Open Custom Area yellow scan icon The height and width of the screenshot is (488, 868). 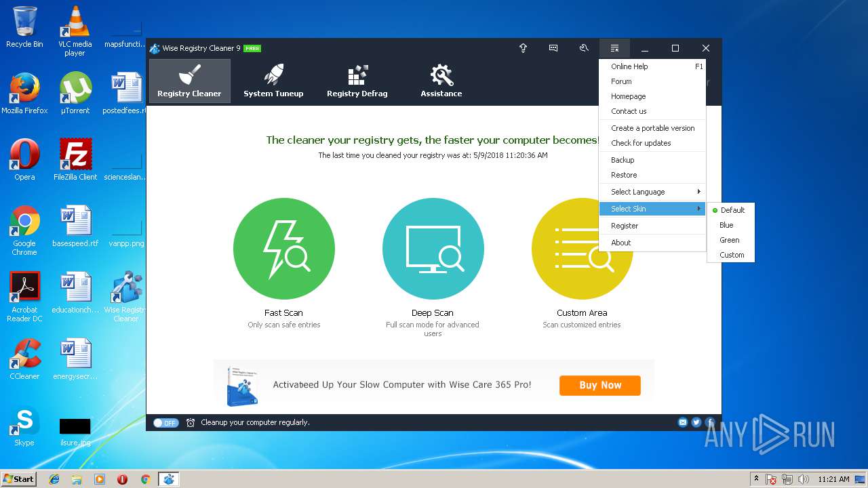coord(582,249)
